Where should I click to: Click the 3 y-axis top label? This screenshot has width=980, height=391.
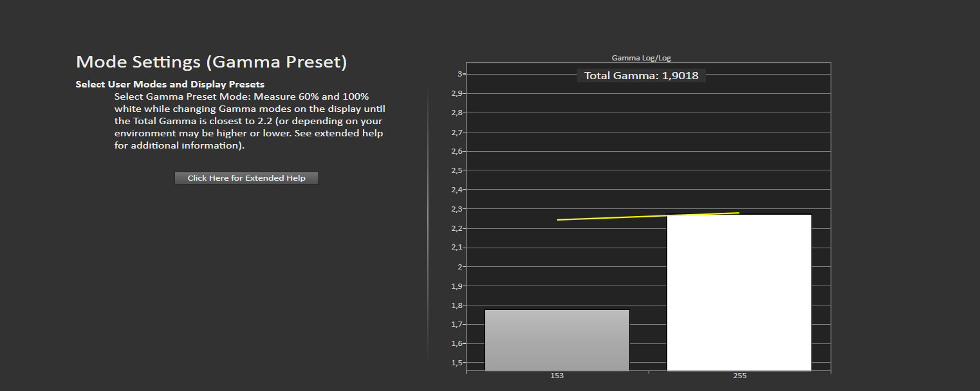tap(459, 74)
